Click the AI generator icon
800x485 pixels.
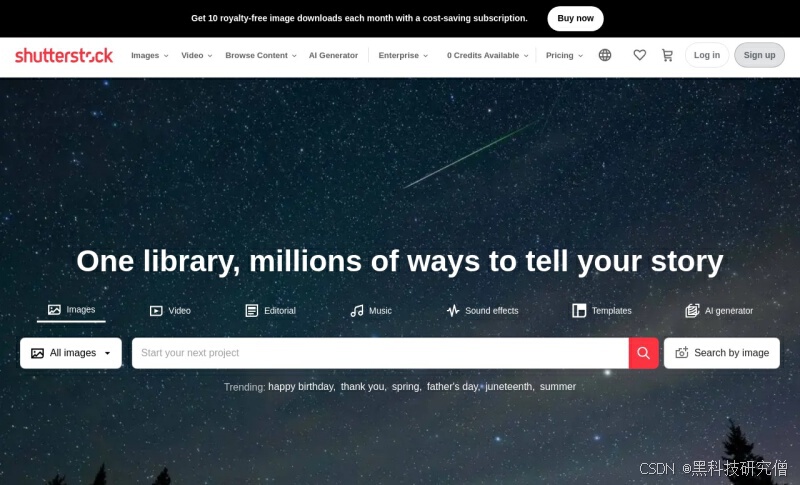[x=692, y=311]
